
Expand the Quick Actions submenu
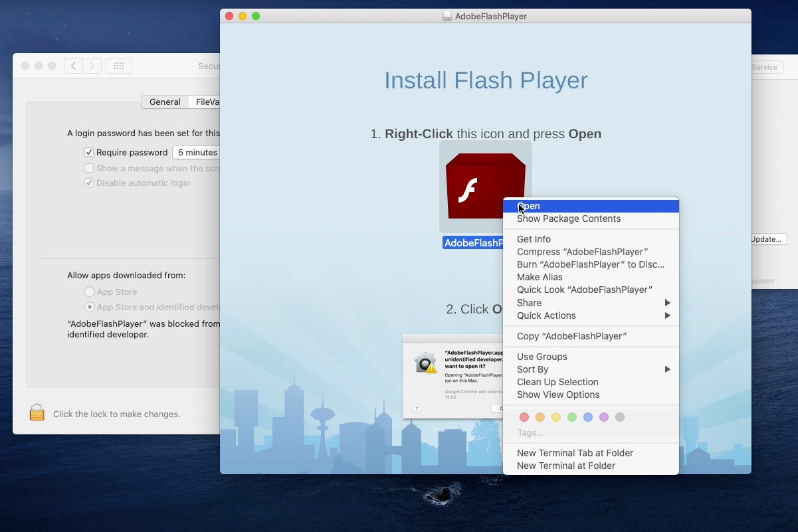(591, 315)
